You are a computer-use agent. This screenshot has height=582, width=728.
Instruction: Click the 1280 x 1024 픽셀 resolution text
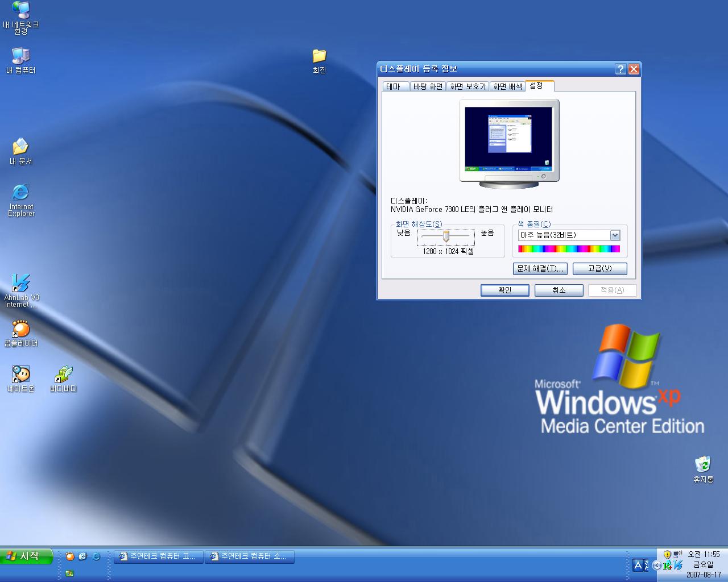point(448,251)
